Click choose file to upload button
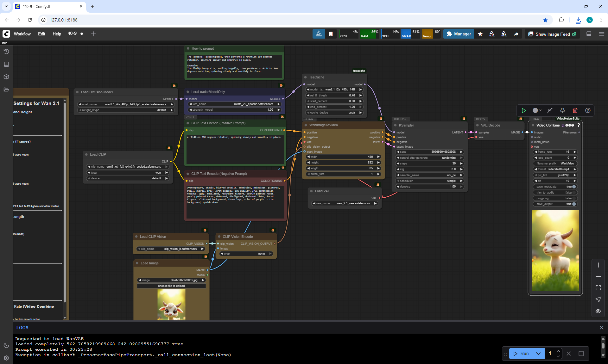 (171, 286)
